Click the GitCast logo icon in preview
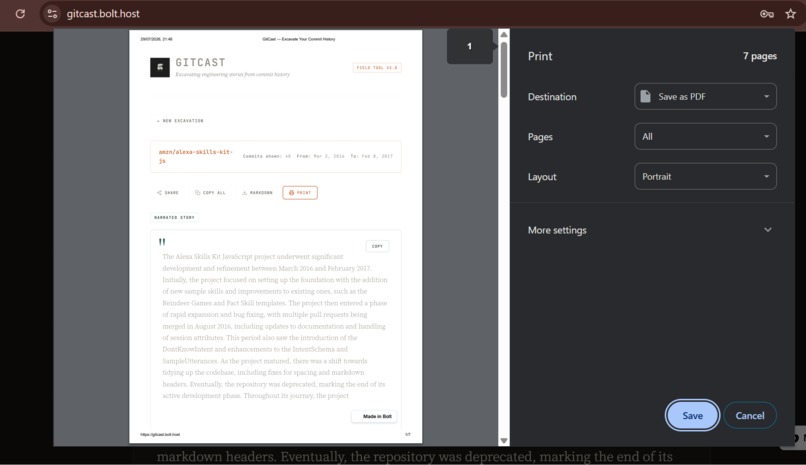The width and height of the screenshot is (806, 465). tap(160, 67)
